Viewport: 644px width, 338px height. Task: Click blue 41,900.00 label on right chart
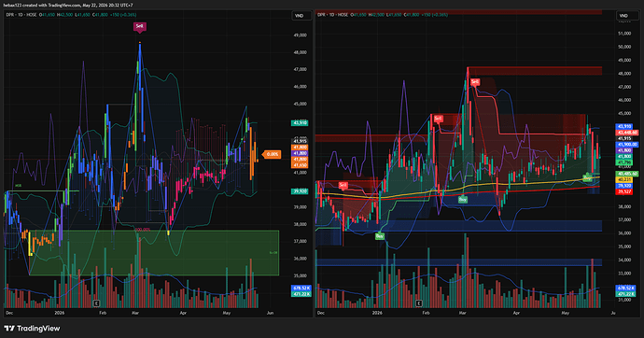point(627,145)
